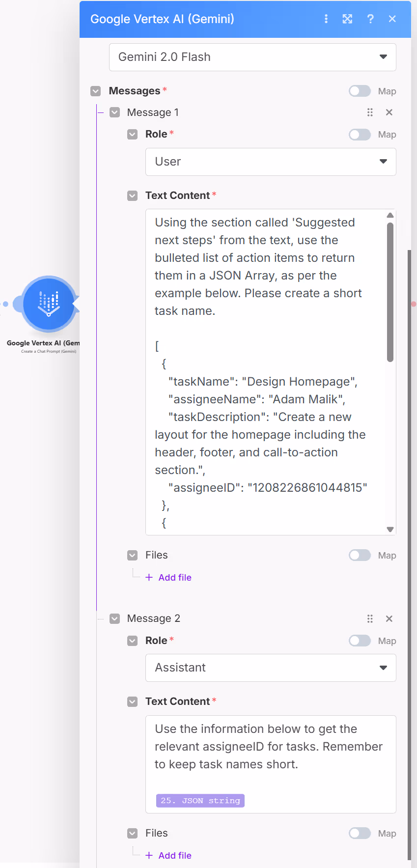Toggle Map switch for Message 2 Files
The image size is (417, 868).
360,833
